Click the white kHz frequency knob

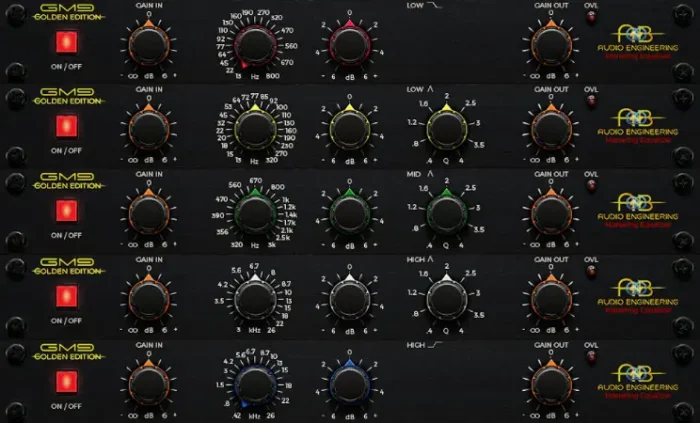[255, 299]
